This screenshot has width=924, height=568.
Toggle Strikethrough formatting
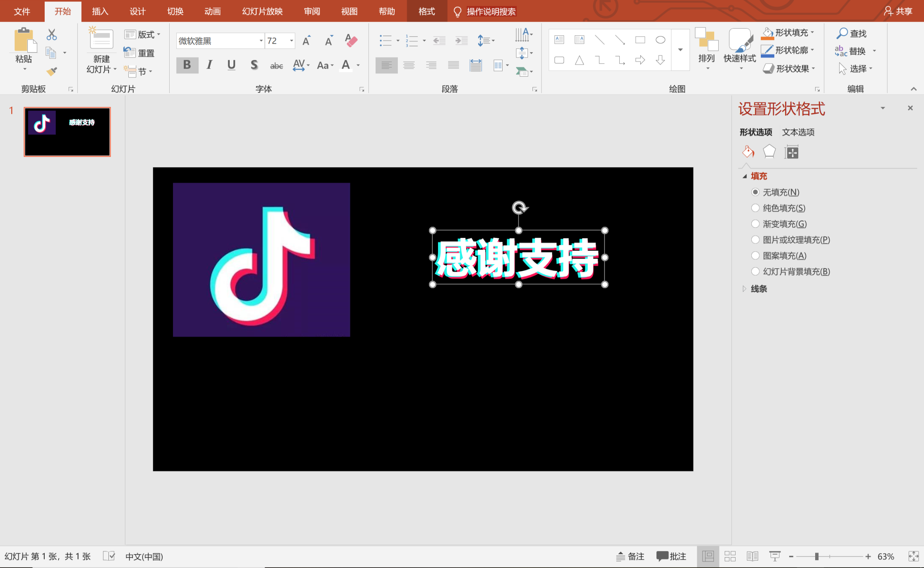pyautogui.click(x=277, y=66)
